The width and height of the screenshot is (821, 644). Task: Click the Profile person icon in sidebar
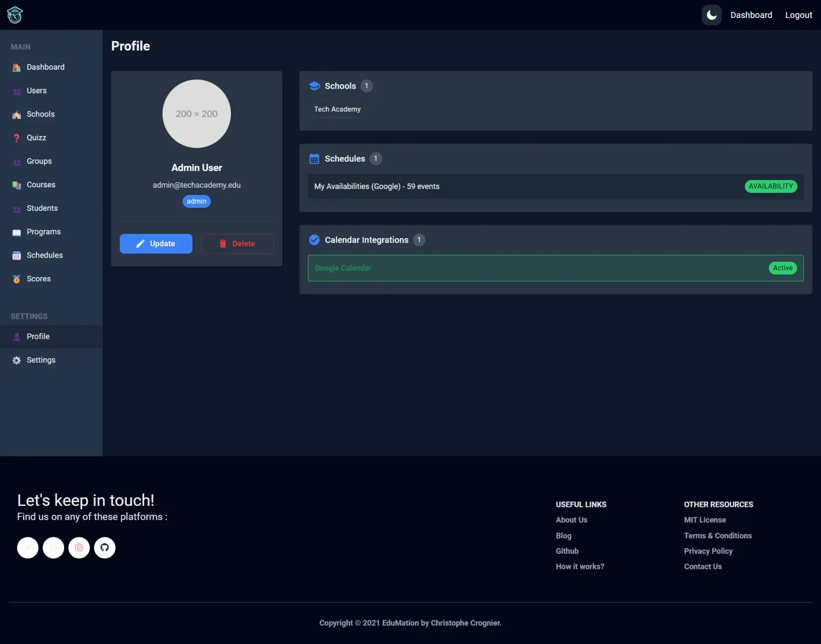coord(16,337)
